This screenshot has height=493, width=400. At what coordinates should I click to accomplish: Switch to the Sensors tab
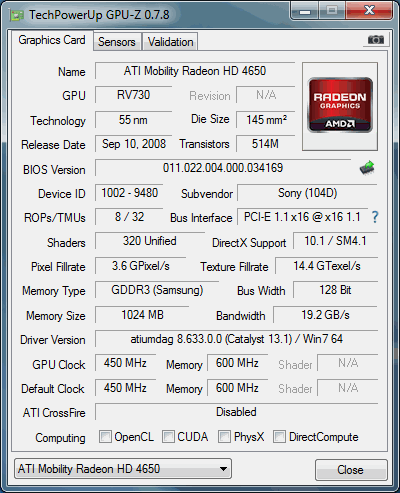(x=117, y=42)
